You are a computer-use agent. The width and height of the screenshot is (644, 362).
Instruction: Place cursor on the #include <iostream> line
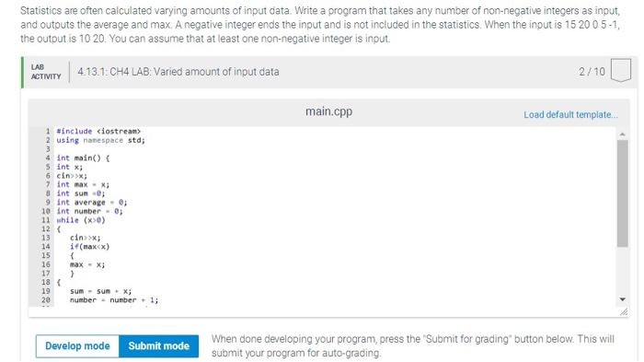pos(98,131)
